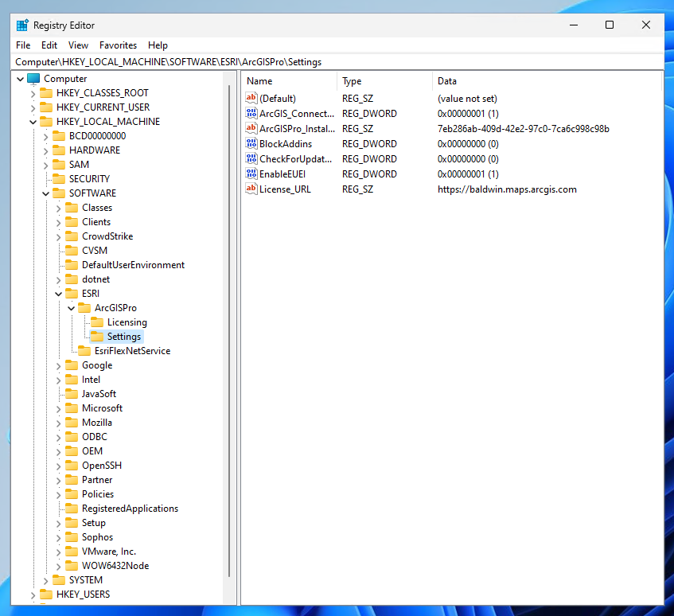Collapse the ESRI key
The height and width of the screenshot is (616, 674).
point(58,294)
